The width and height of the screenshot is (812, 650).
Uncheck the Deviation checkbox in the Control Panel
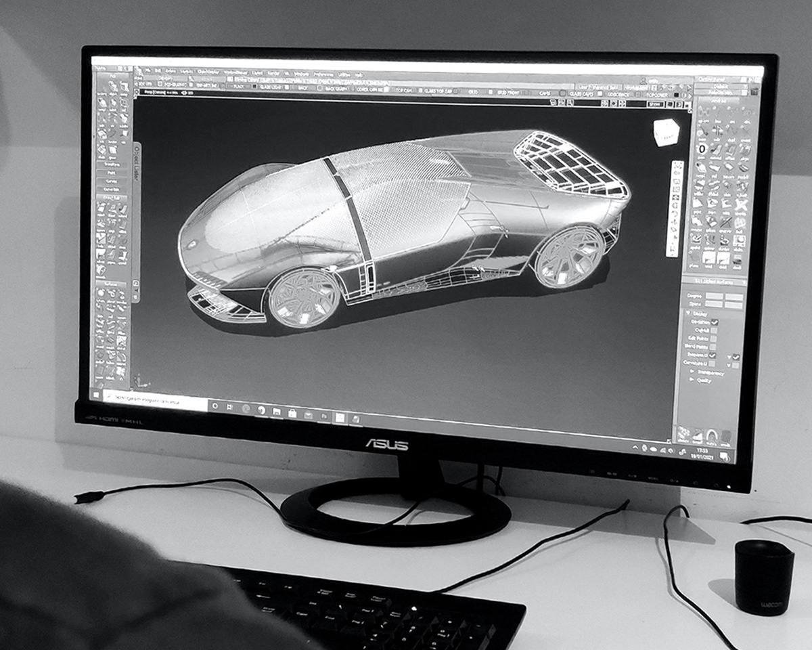pos(715,322)
